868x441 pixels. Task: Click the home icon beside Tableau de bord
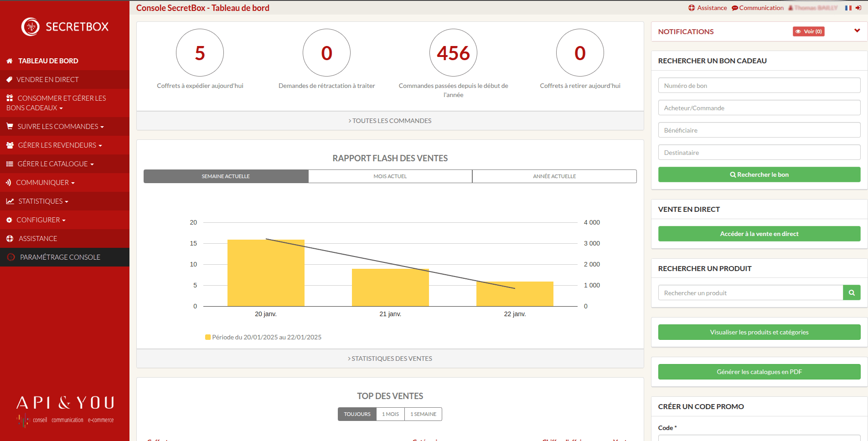(10, 61)
